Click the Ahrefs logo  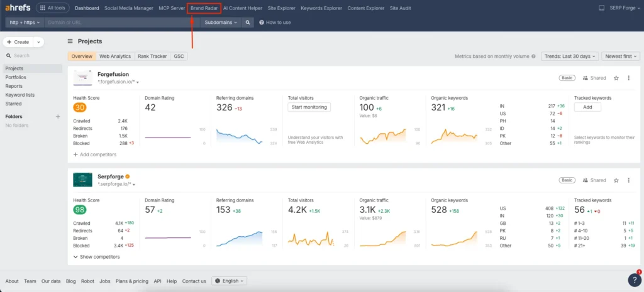click(x=17, y=8)
